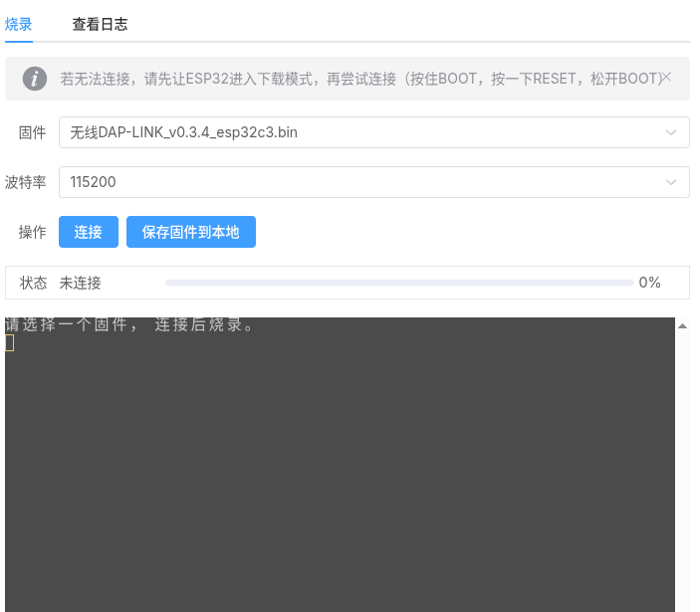Dismiss the ESP32 download mode notice

coord(666,77)
